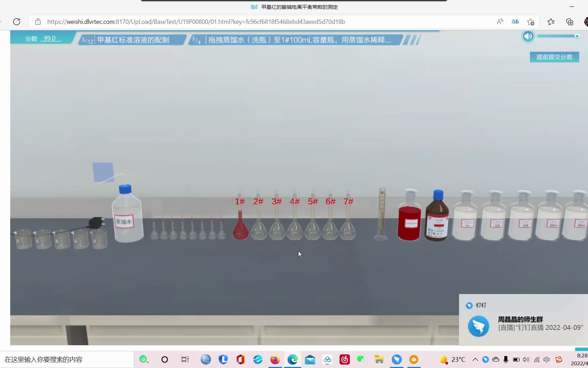
Task: Select the 甲基红标准溶液的配制 step tab
Action: (133, 40)
